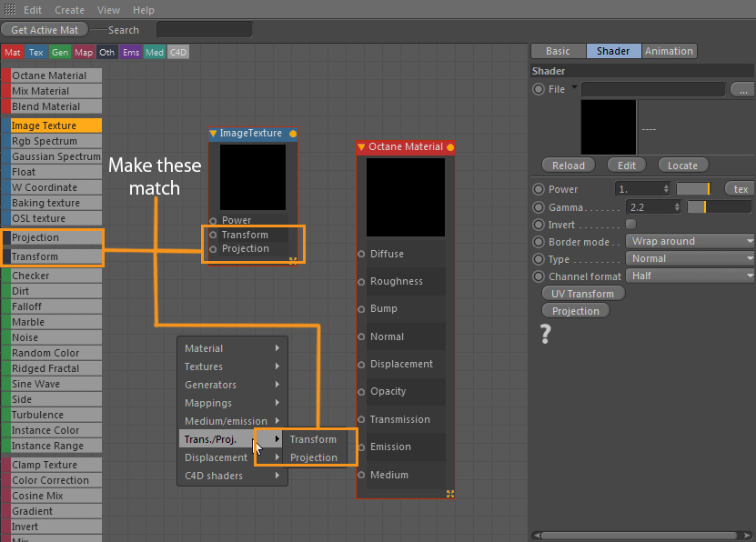The width and height of the screenshot is (756, 542).
Task: Click the resize handle icon of Octane Material node
Action: 450,494
